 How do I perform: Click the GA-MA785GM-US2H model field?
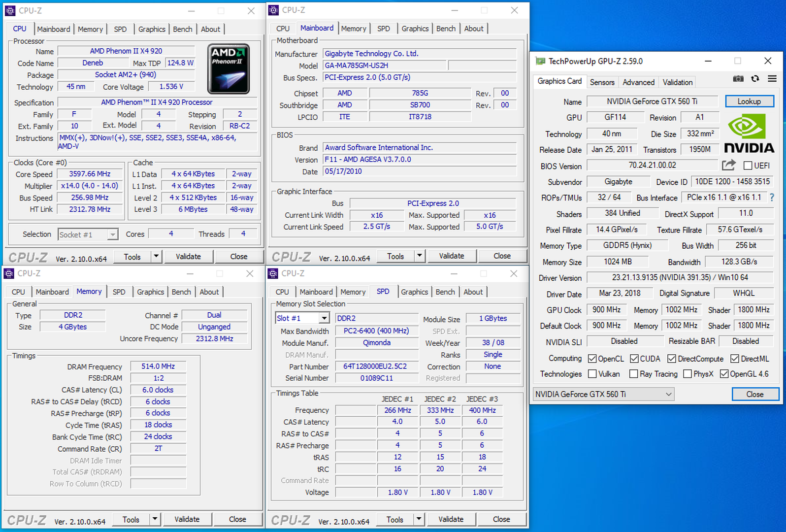(385, 65)
